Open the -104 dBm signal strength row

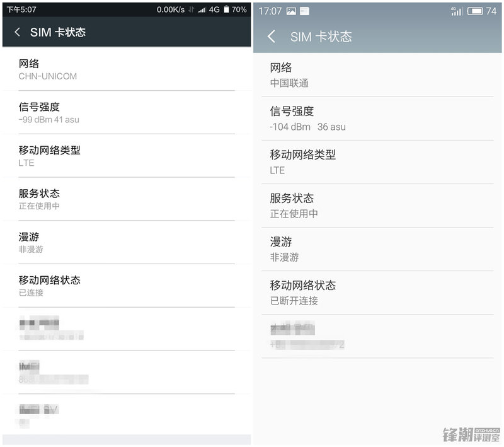tap(377, 119)
